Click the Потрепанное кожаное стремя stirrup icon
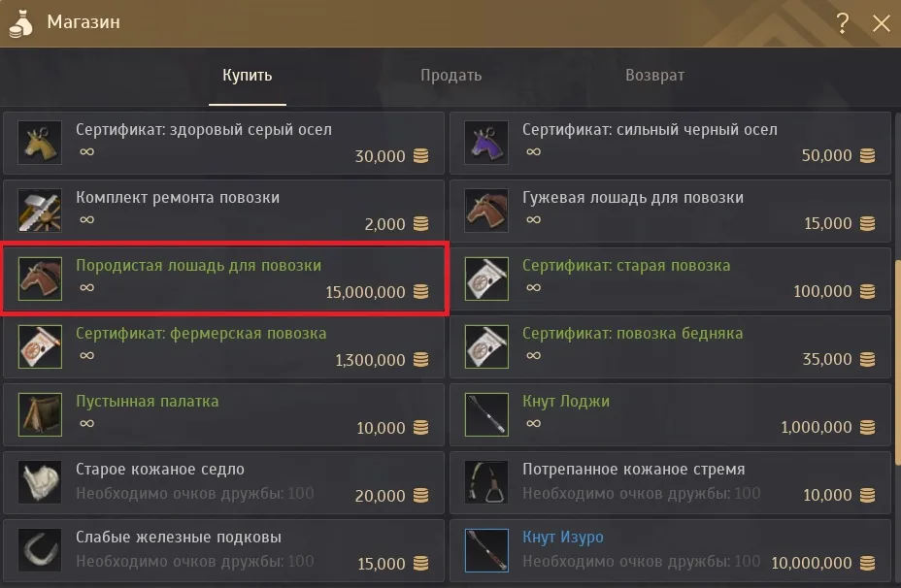 point(486,482)
